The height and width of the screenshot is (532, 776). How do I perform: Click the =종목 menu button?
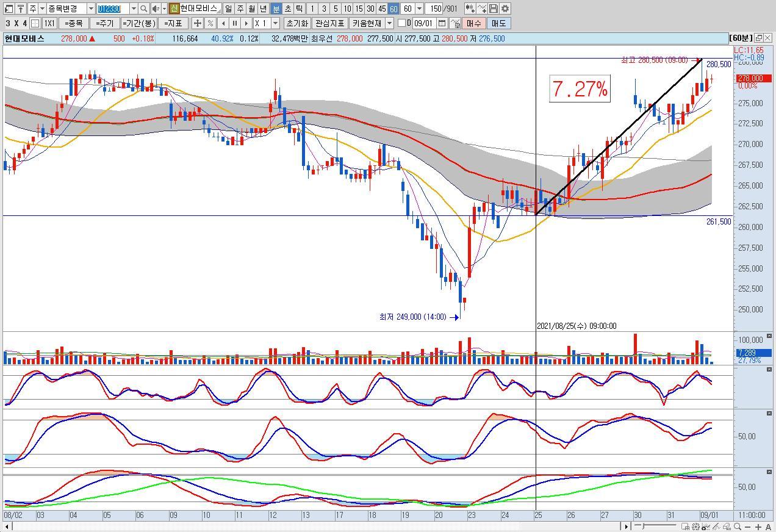point(74,23)
